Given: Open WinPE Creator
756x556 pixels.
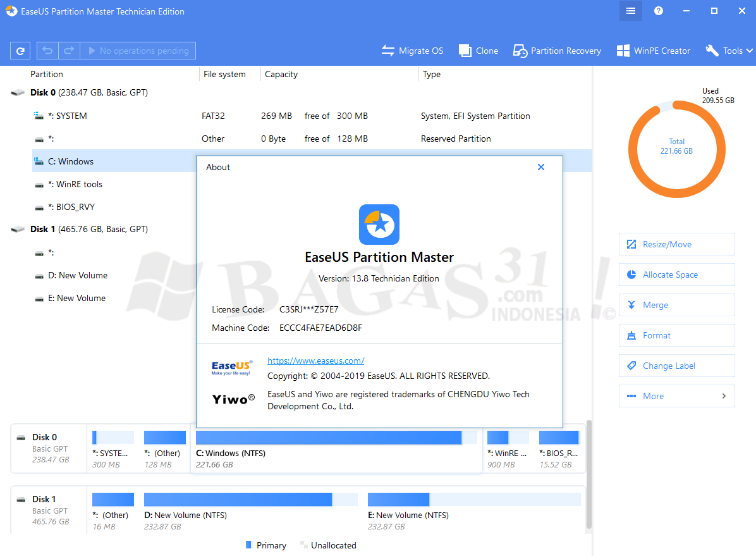Looking at the screenshot, I should coord(654,51).
